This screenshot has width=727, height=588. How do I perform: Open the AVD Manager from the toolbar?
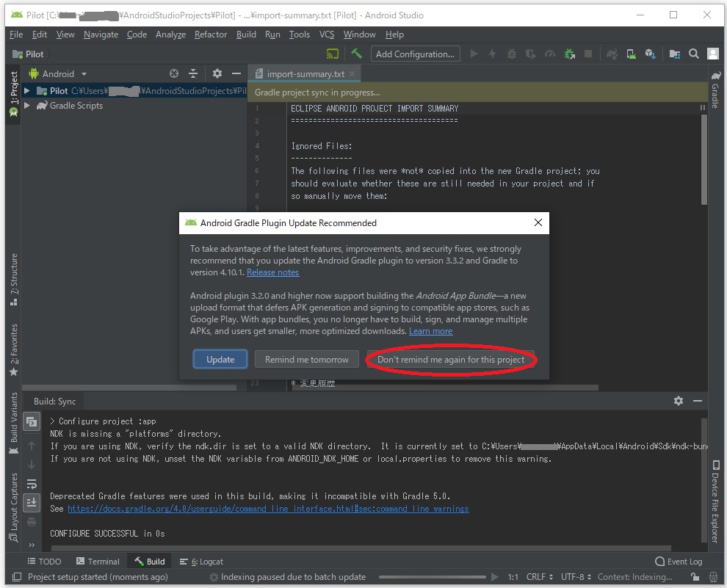pos(631,54)
